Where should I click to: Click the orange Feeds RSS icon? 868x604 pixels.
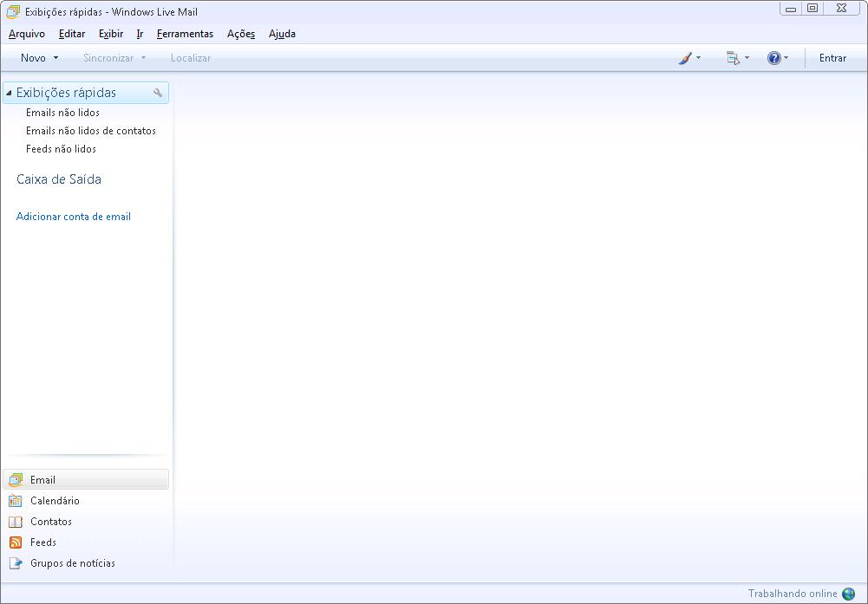tap(16, 542)
